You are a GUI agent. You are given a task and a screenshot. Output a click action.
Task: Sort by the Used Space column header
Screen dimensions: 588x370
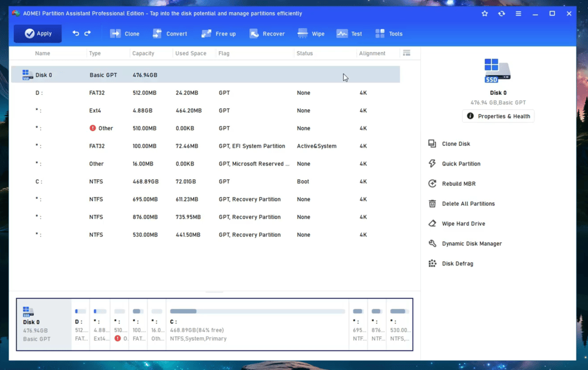tap(191, 53)
